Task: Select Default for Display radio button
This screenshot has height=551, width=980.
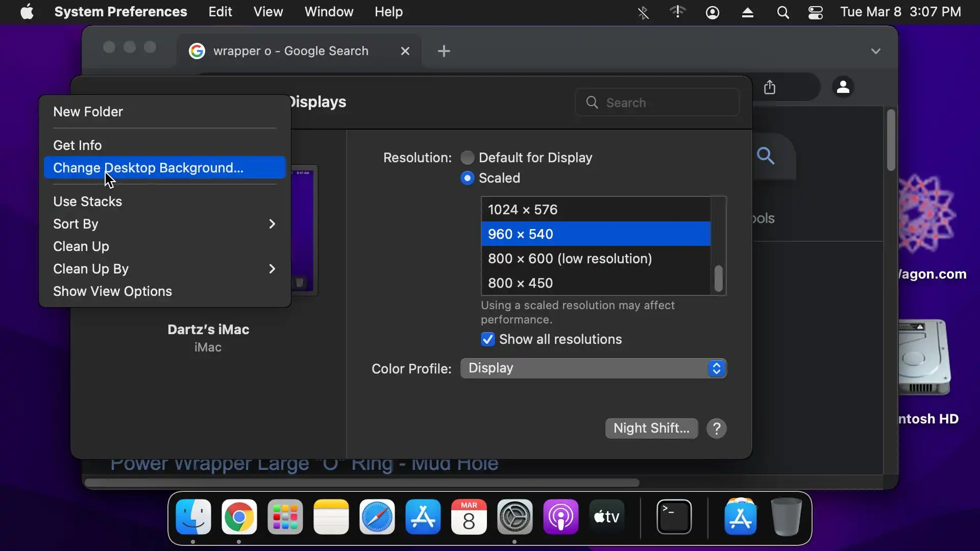Action: click(467, 158)
